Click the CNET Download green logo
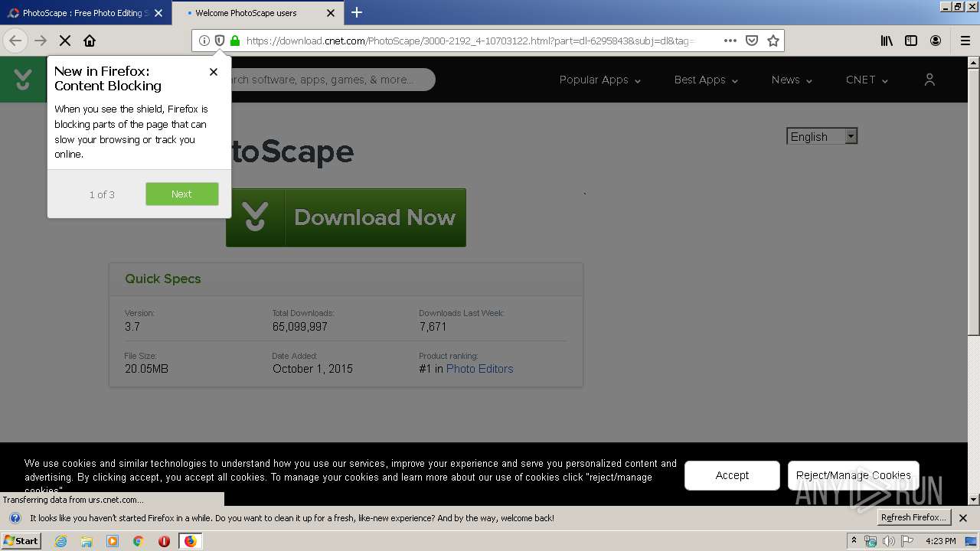The width and height of the screenshot is (980, 551). click(23, 79)
